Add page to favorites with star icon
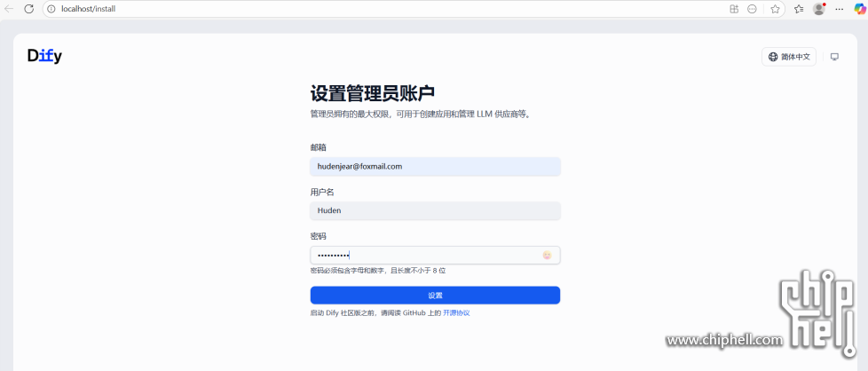 click(x=775, y=9)
